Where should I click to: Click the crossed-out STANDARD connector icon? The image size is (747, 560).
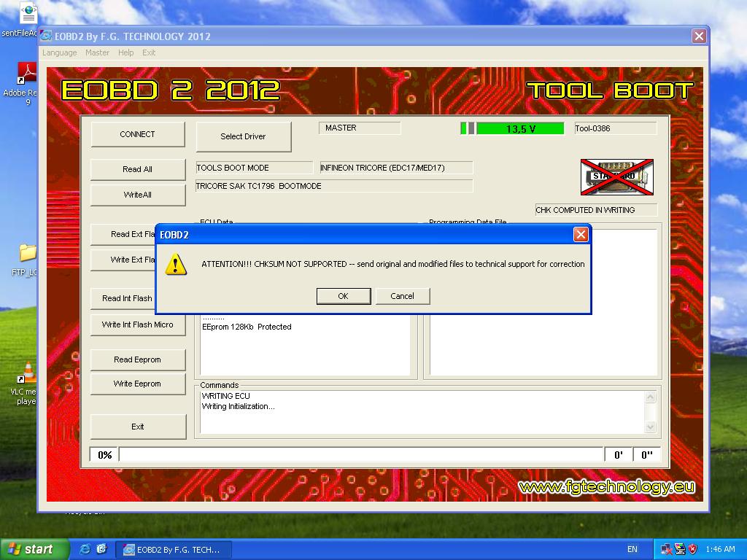click(617, 177)
